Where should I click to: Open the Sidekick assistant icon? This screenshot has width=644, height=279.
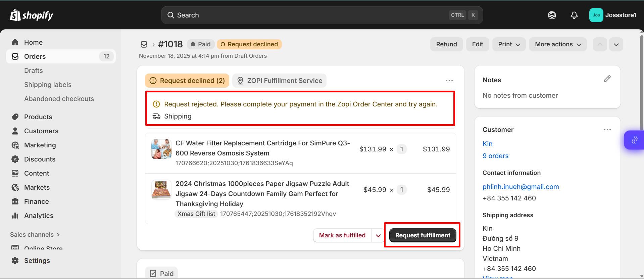click(x=552, y=15)
